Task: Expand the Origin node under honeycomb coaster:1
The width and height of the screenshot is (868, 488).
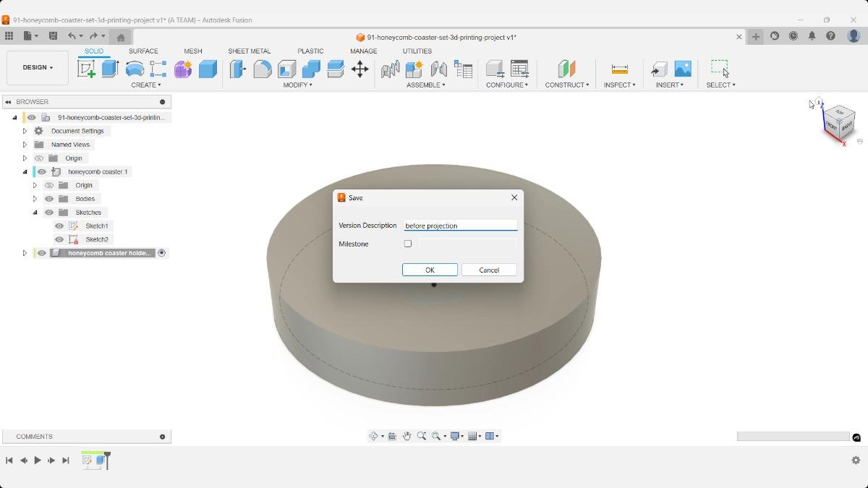Action: click(x=34, y=185)
